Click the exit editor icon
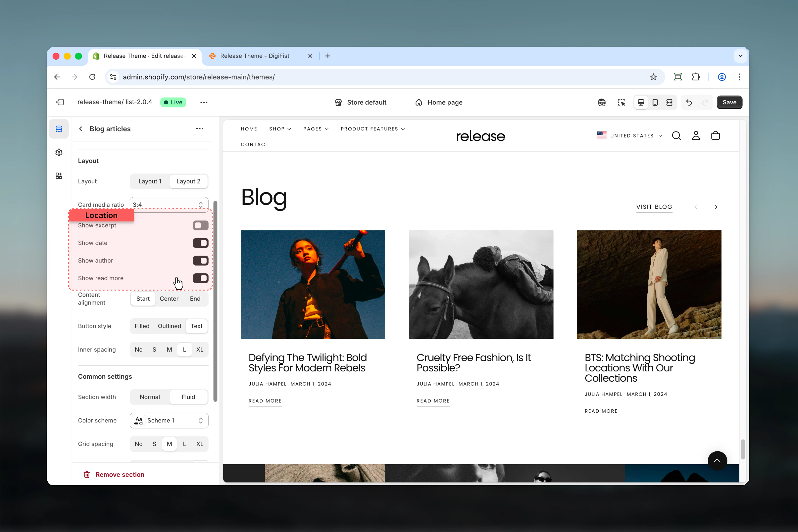The height and width of the screenshot is (532, 798). tap(60, 102)
